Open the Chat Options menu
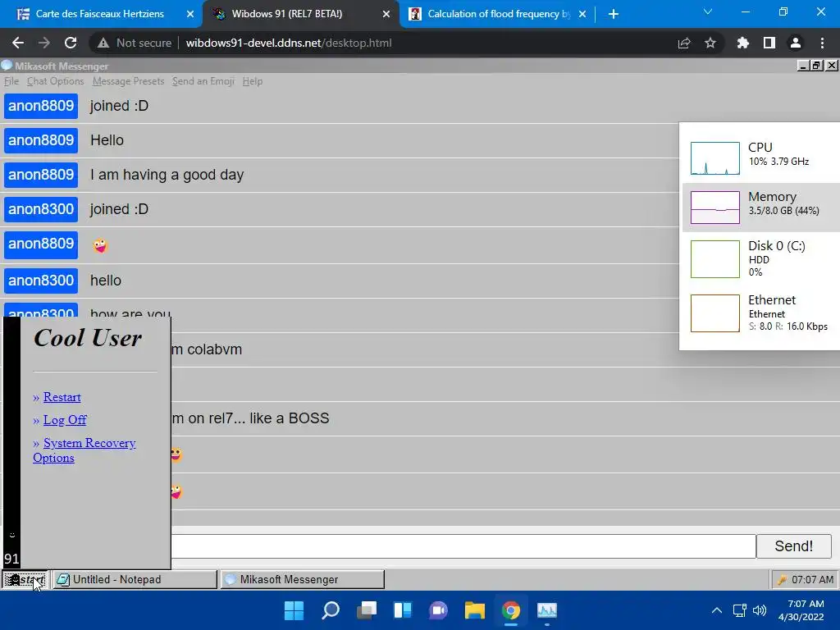This screenshot has height=630, width=840. [55, 81]
